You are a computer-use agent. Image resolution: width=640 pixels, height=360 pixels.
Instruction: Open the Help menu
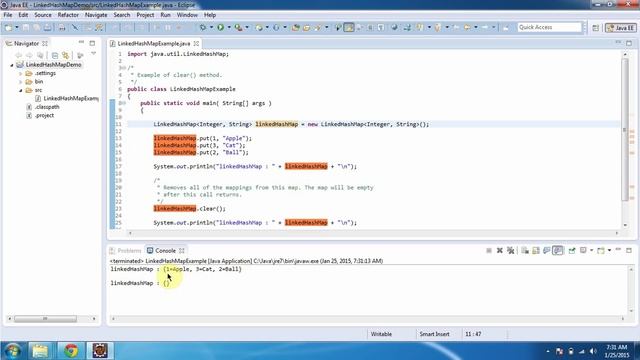pos(210,15)
